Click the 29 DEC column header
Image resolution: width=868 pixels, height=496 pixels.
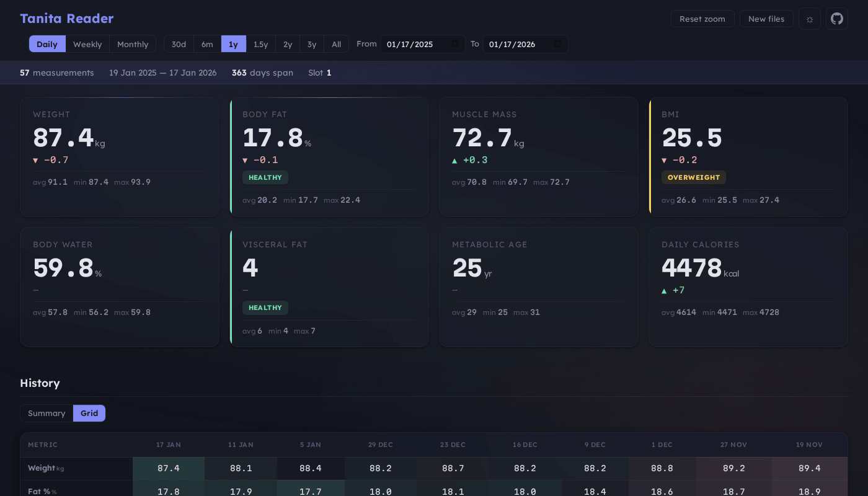pyautogui.click(x=381, y=445)
